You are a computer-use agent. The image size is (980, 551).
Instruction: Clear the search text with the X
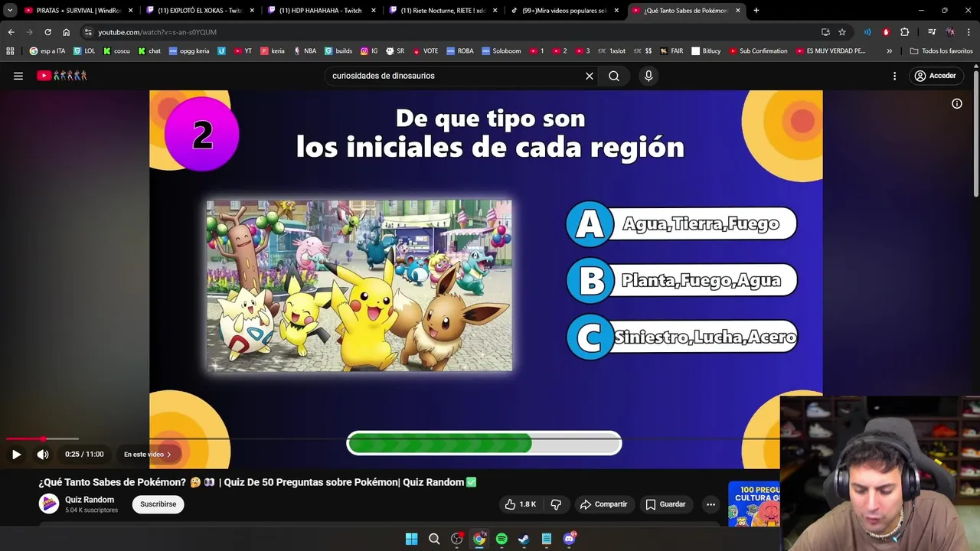(x=590, y=76)
